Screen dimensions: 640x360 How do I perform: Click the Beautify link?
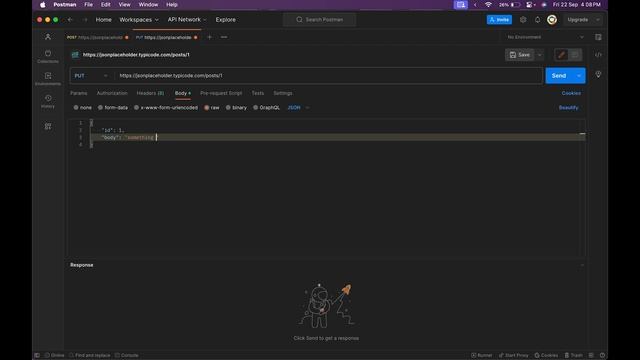pos(568,108)
